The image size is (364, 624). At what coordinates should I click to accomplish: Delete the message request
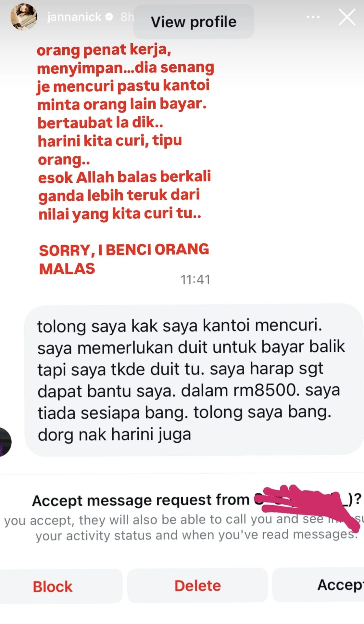coord(197,585)
